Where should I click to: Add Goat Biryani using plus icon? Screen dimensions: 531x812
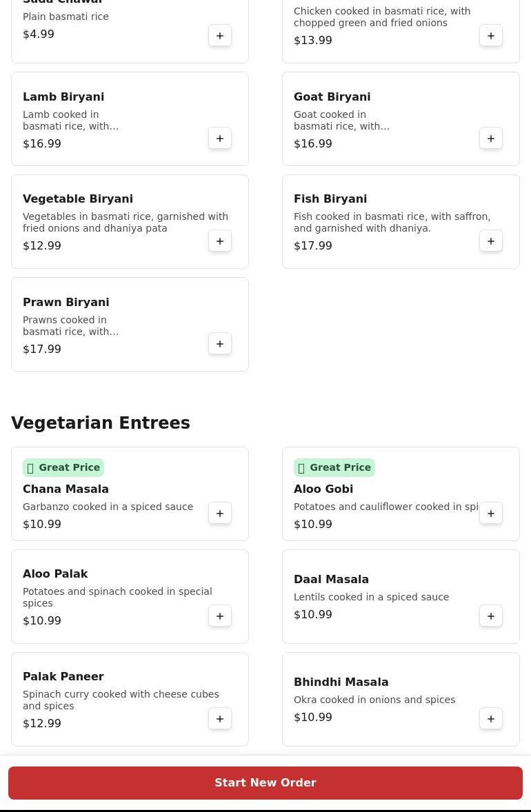(491, 139)
